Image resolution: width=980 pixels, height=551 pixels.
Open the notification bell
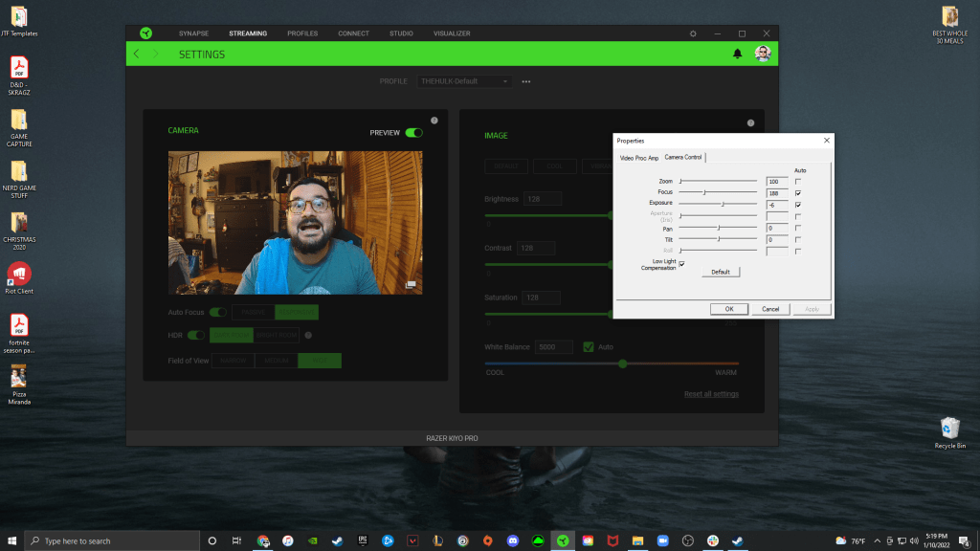737,55
